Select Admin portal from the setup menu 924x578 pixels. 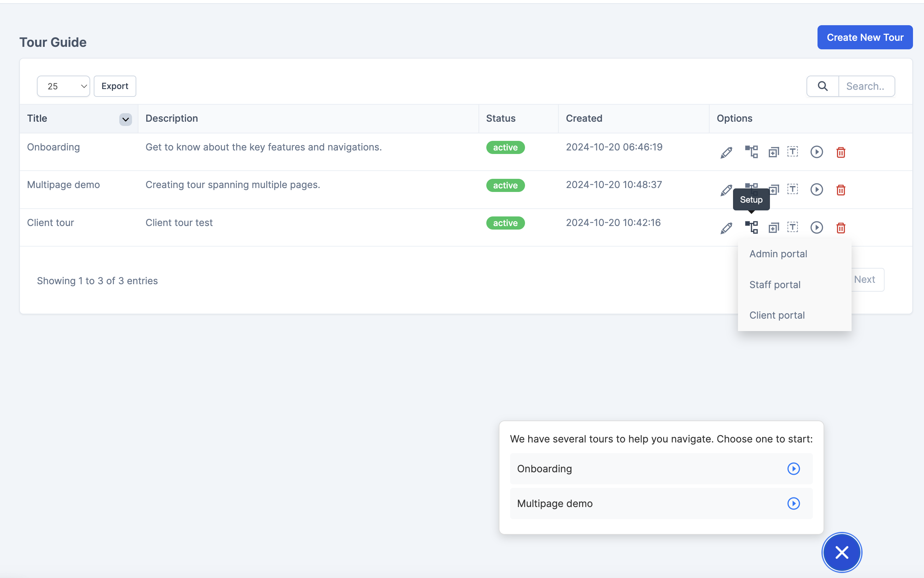pyautogui.click(x=778, y=254)
